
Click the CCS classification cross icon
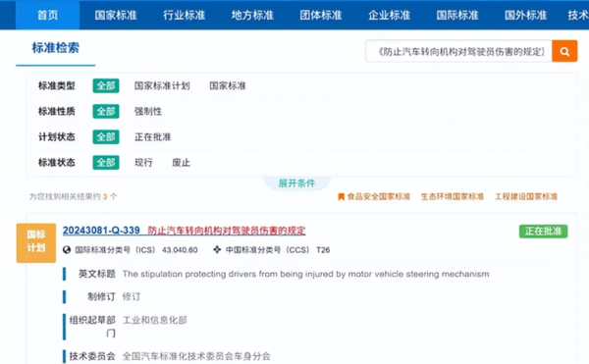click(217, 249)
